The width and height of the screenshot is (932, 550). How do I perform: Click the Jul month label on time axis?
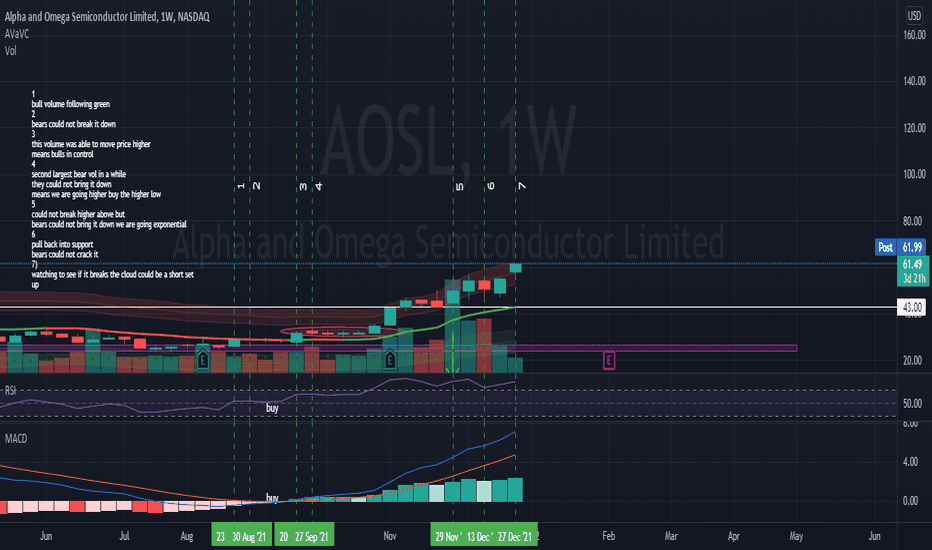[x=124, y=536]
